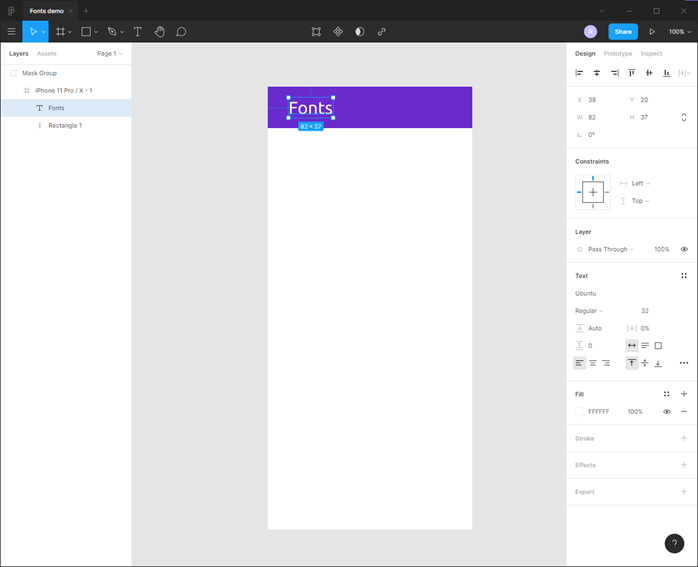Click the Share button
Viewport: 698px width, 567px height.
(623, 32)
